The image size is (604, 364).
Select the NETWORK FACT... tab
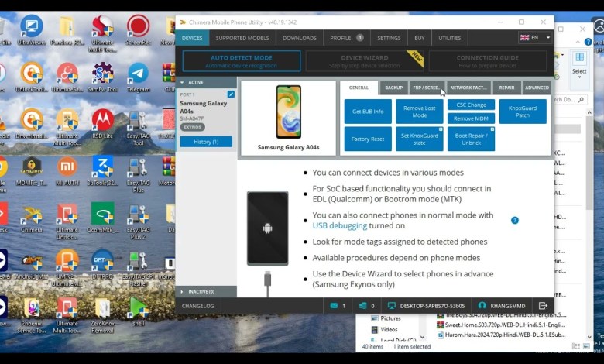click(468, 88)
